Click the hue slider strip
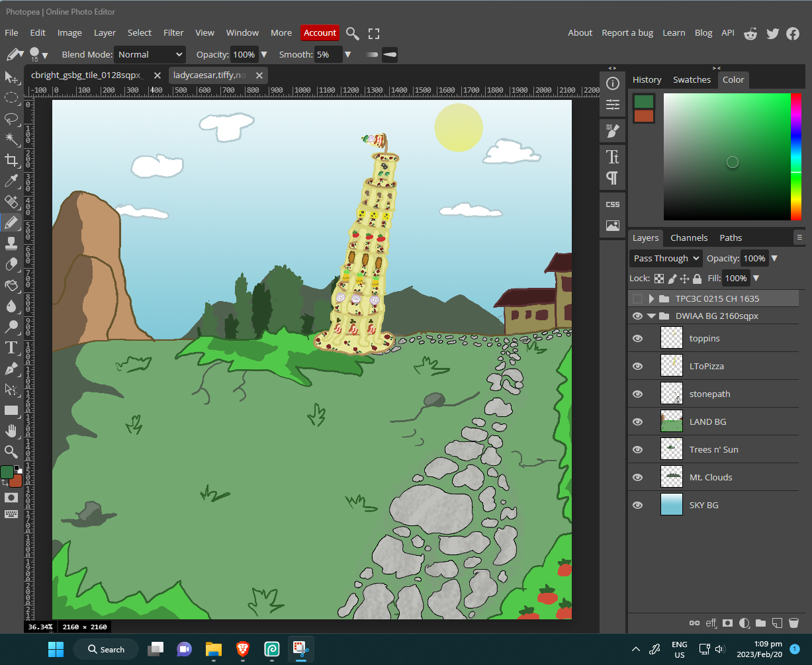812x665 pixels. click(795, 157)
